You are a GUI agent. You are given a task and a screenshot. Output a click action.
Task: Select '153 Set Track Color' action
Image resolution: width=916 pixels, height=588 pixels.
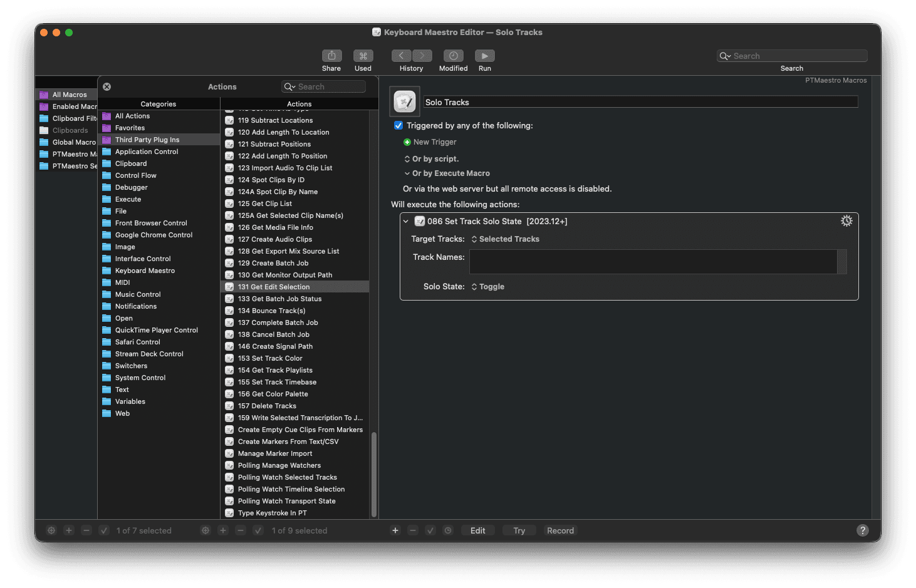tap(296, 358)
